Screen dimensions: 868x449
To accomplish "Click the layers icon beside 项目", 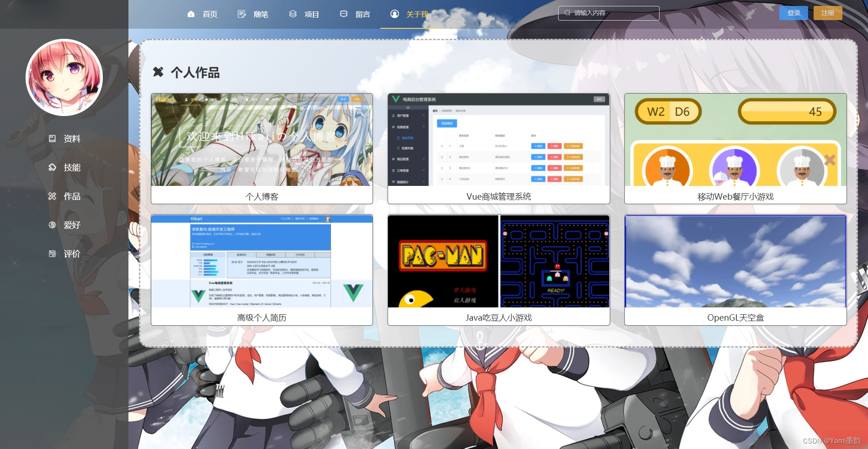I will pyautogui.click(x=293, y=14).
